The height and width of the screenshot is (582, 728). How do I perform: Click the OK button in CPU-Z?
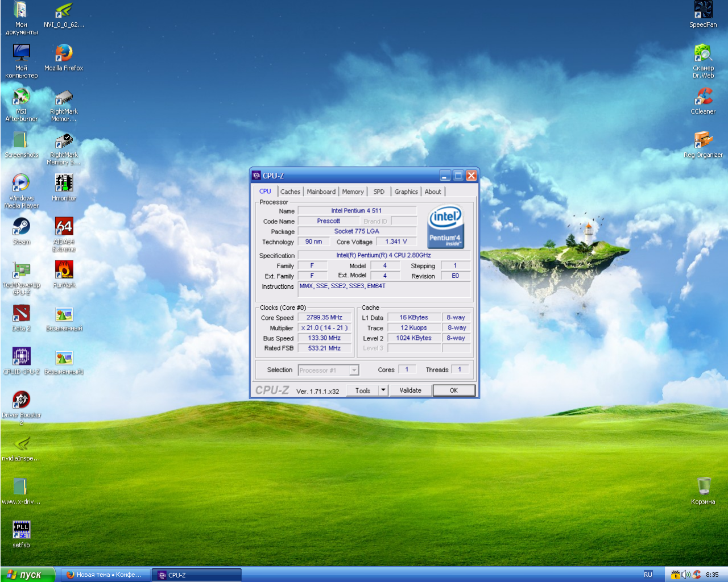click(453, 390)
